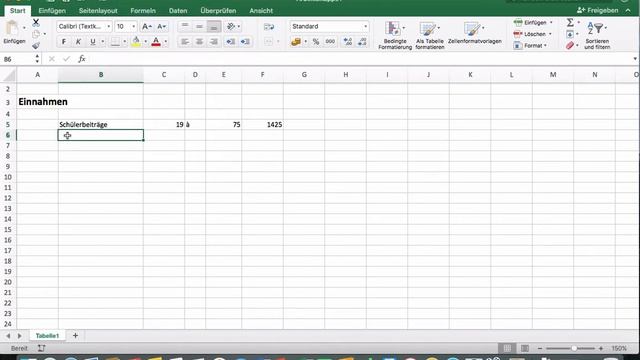Align text to middle of cell
Viewport: 640px width, 360px height.
(x=199, y=27)
